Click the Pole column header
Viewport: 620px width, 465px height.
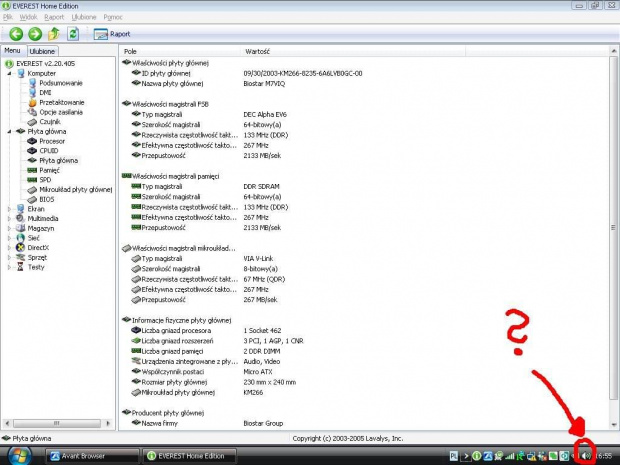[x=180, y=51]
